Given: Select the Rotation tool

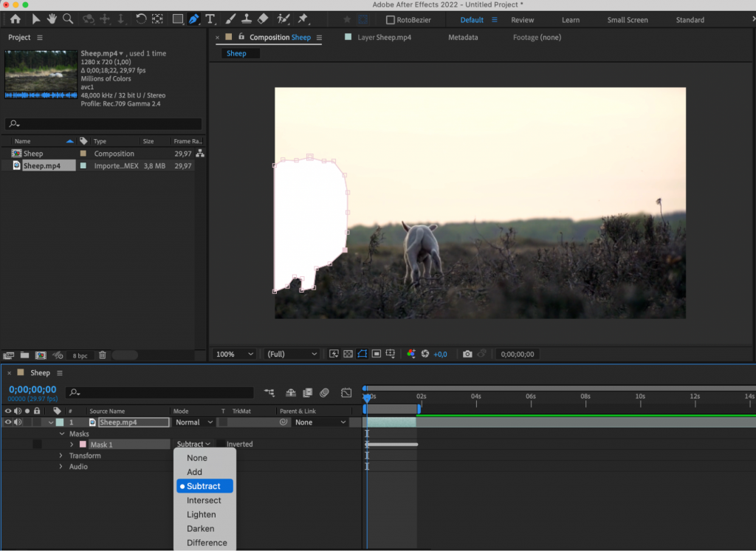Looking at the screenshot, I should (x=140, y=19).
